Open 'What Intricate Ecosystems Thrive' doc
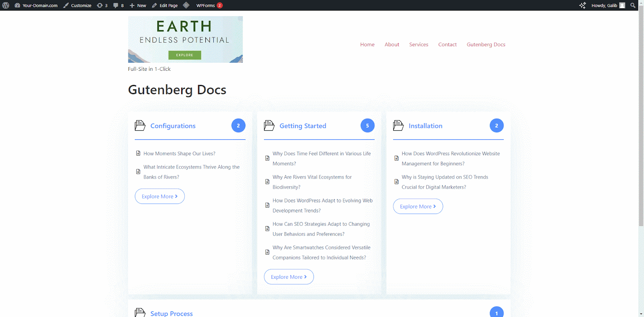 pyautogui.click(x=192, y=172)
